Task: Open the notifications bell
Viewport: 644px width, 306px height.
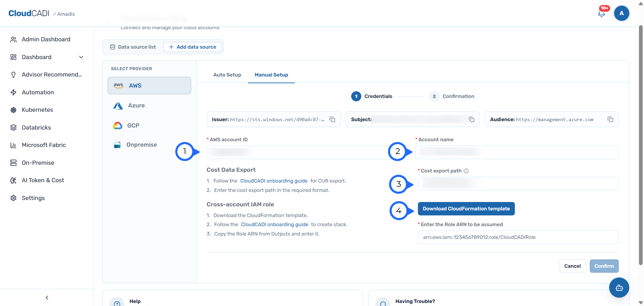Action: (602, 13)
